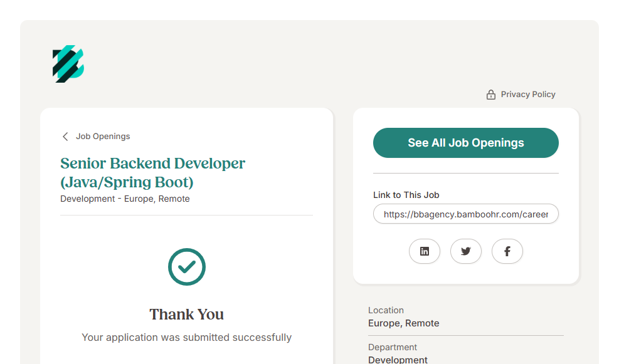Screen dimensions: 619x364
Task: Click the Development department value
Action: coord(398,360)
